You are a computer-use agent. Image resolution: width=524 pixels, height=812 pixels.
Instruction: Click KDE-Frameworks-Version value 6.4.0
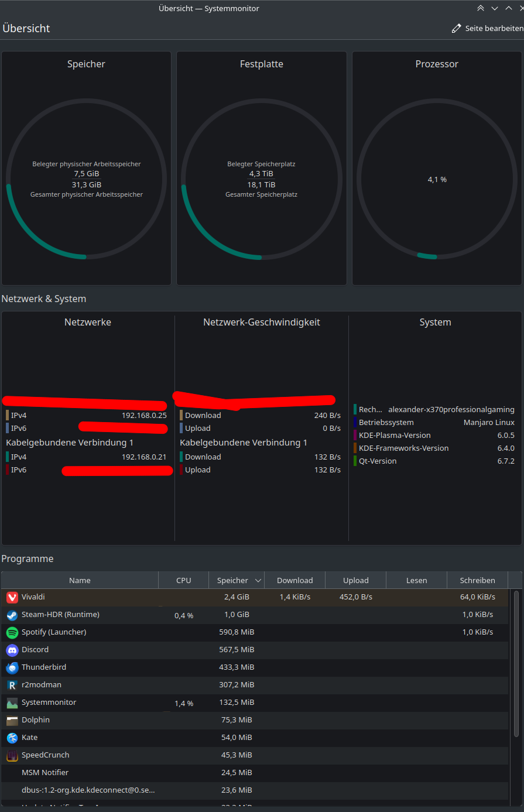506,448
